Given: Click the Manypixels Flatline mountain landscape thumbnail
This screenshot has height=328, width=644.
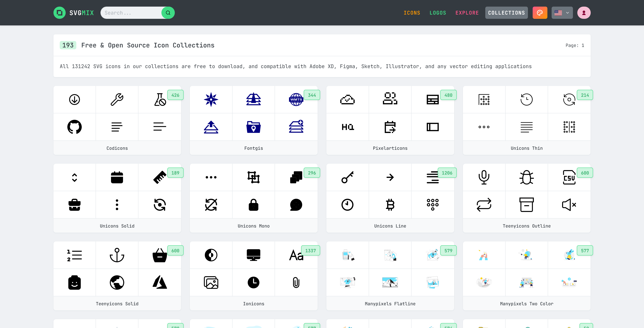Looking at the screenshot, I should point(390,283).
